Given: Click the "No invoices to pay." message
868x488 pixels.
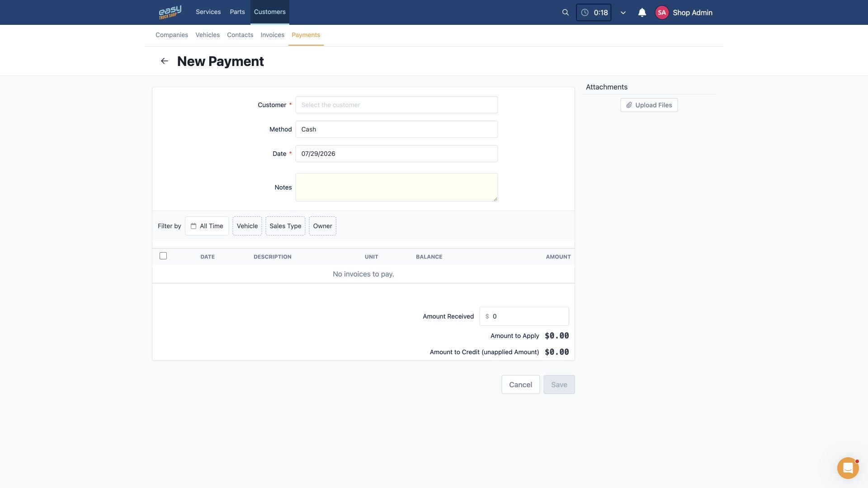Looking at the screenshot, I should click(x=363, y=274).
